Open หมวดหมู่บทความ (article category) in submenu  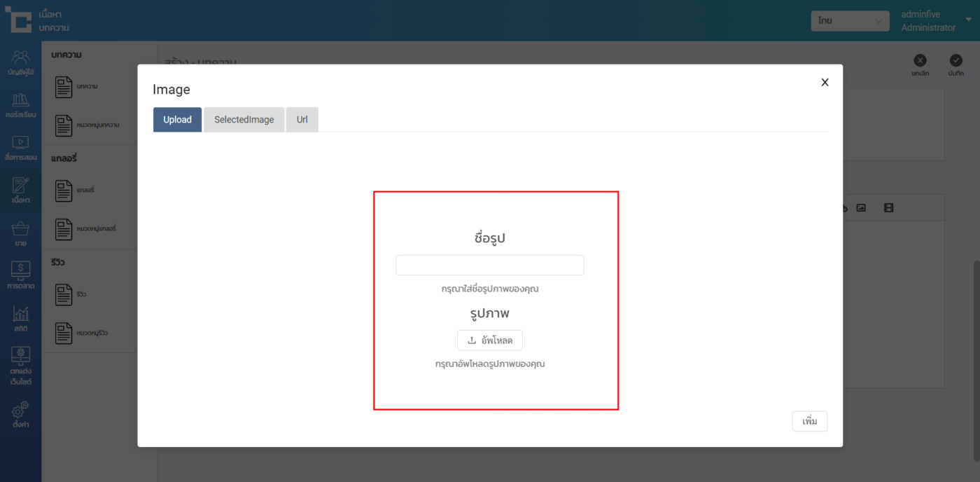(x=87, y=125)
